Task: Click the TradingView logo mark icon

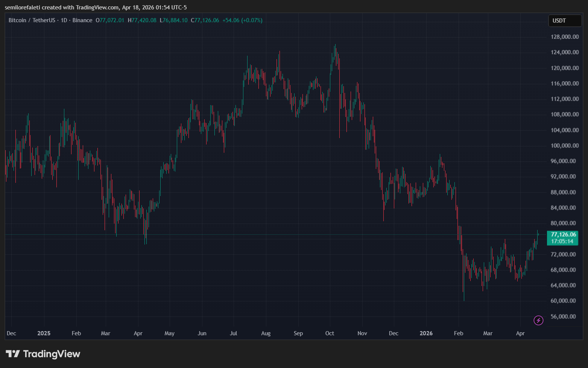Action: [13, 354]
